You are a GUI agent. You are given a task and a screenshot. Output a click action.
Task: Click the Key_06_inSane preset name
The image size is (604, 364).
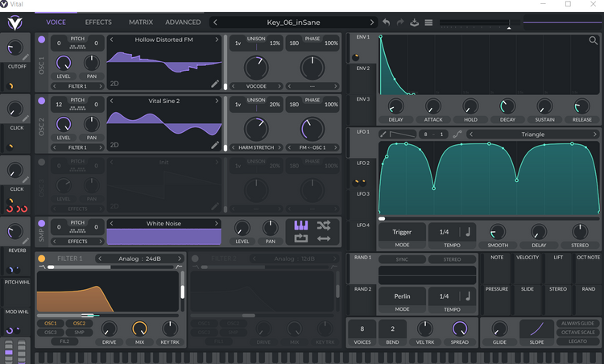293,23
